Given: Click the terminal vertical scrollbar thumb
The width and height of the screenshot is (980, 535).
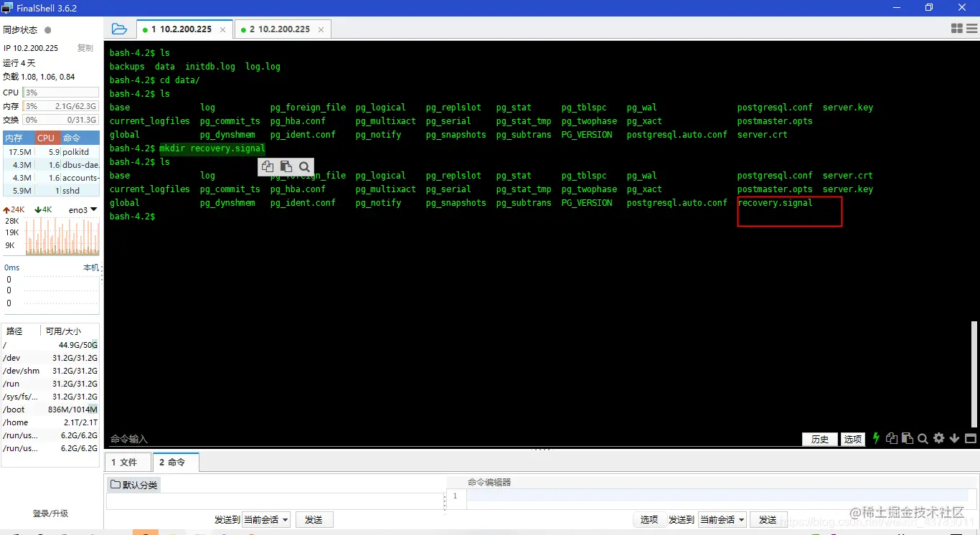Looking at the screenshot, I should pos(974,374).
